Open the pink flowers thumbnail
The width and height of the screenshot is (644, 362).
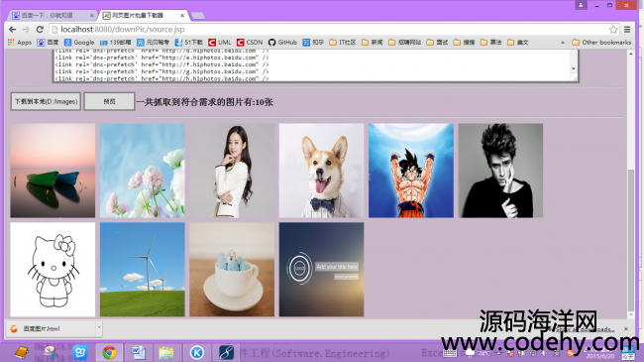tap(142, 171)
